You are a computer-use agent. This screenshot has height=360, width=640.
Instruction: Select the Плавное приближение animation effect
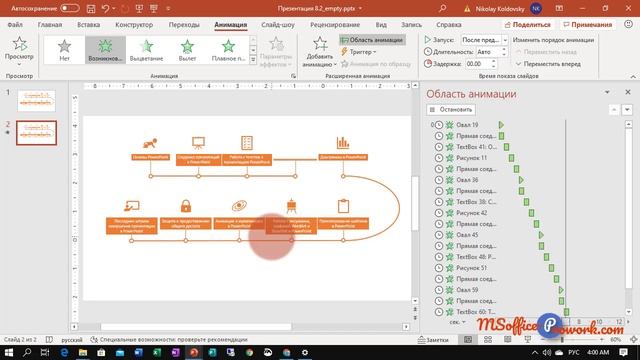[228, 50]
